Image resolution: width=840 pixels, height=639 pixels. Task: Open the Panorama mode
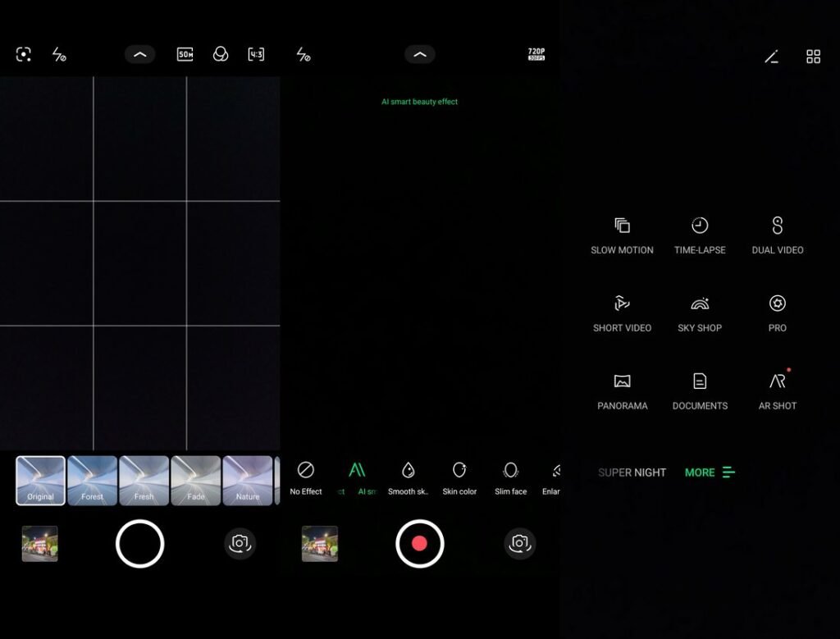coord(622,391)
